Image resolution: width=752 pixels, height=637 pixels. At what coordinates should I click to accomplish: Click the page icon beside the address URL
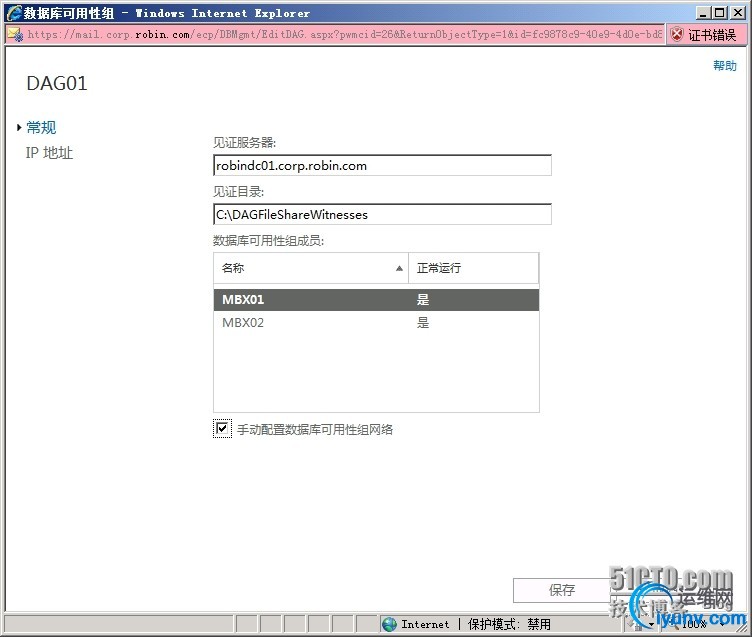click(x=15, y=35)
